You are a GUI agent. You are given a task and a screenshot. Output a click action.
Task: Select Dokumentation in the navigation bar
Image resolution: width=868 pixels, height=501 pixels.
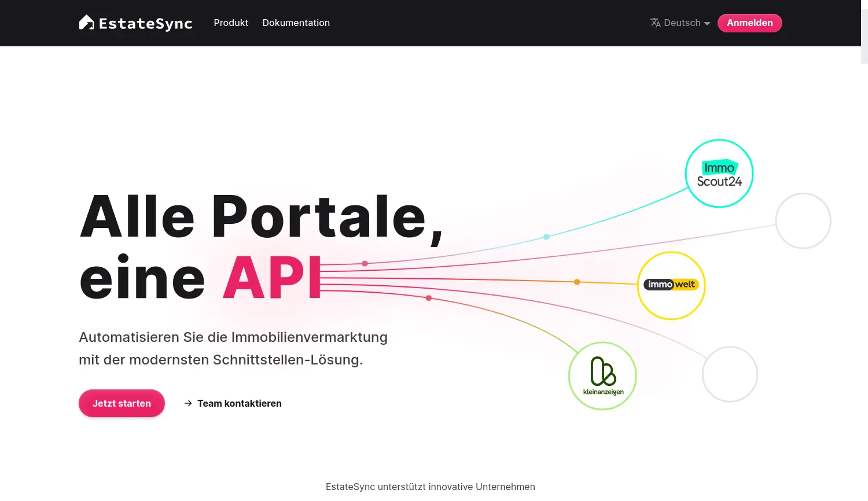point(296,23)
